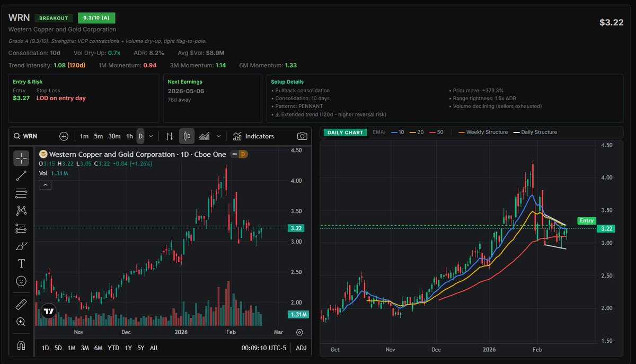Open the time interval dropdown arrow

coord(151,136)
